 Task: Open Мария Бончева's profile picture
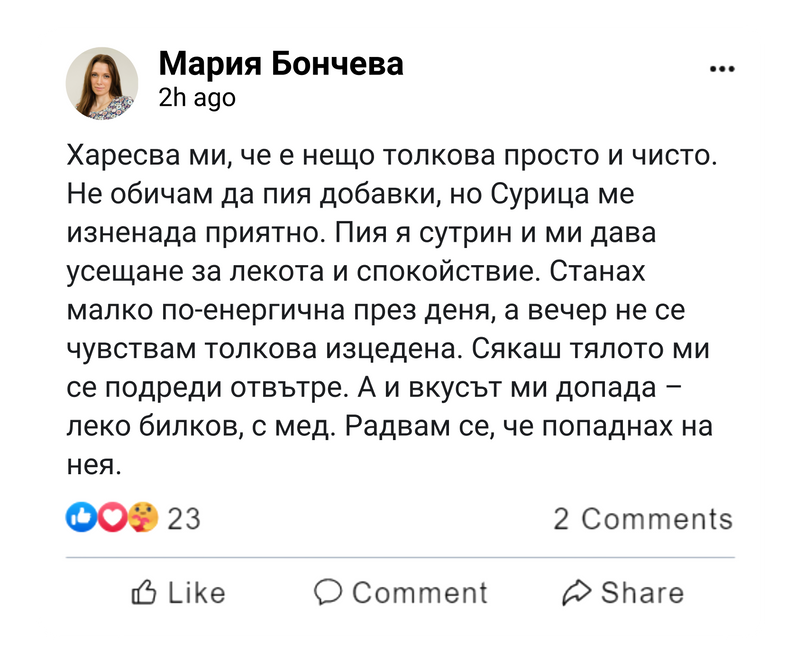click(x=102, y=83)
